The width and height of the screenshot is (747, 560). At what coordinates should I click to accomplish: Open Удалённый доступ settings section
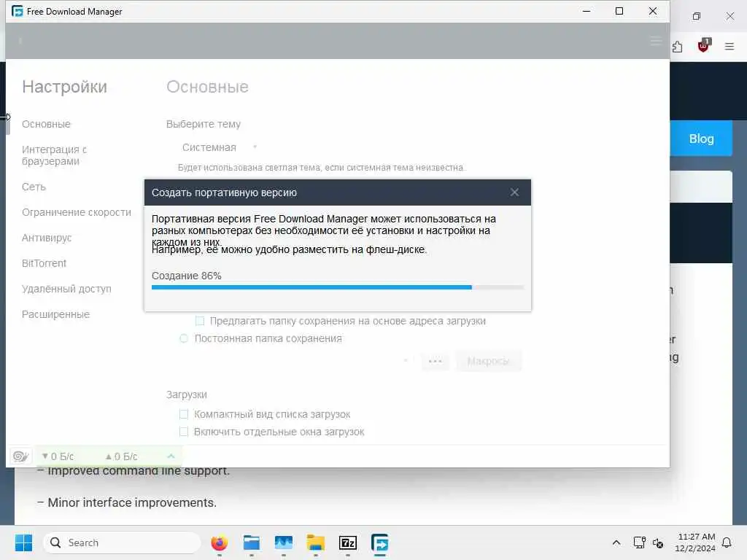click(66, 289)
